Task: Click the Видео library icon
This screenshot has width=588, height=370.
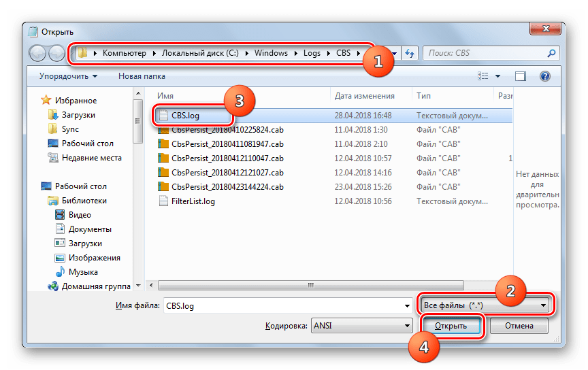Action: [x=60, y=215]
